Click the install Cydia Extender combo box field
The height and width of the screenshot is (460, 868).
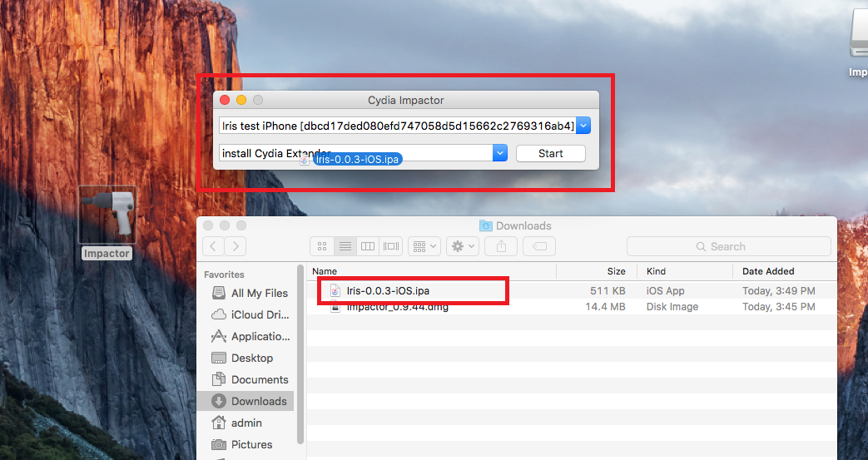356,153
